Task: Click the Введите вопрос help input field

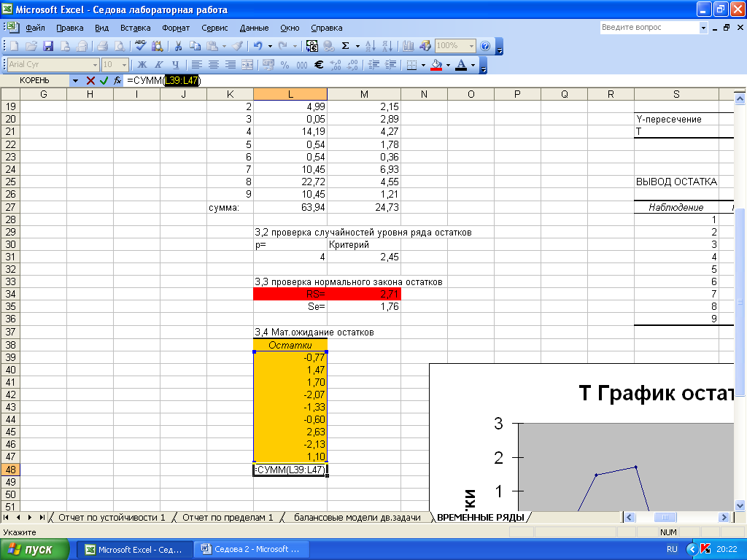Action: tap(649, 28)
